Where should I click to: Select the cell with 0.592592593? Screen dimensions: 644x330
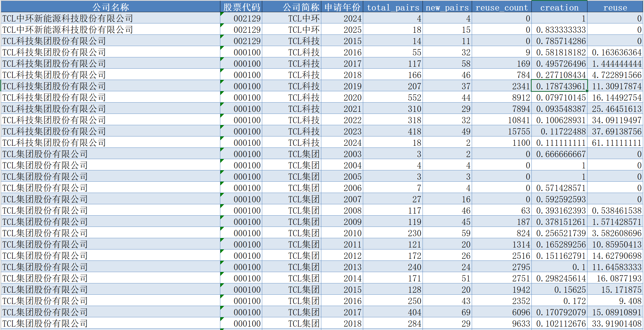coord(559,199)
